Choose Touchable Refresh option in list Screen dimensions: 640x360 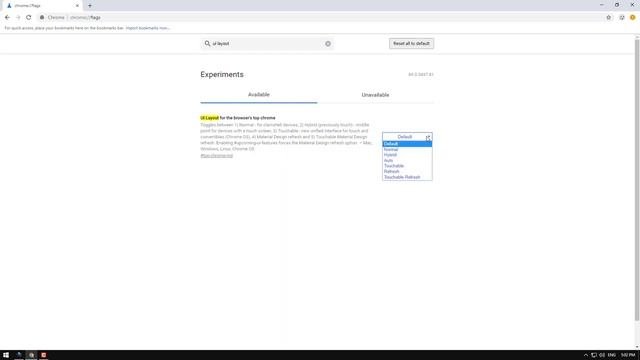(x=407, y=177)
